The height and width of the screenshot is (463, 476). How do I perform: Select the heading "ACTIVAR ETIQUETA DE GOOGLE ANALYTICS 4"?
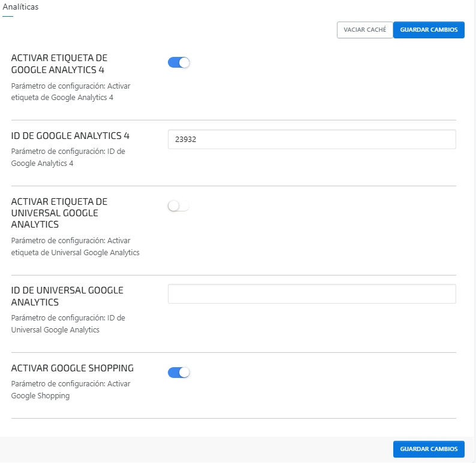pyautogui.click(x=59, y=63)
